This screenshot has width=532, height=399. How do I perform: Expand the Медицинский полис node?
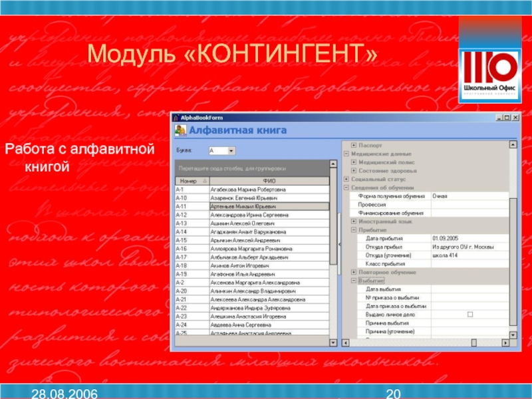354,162
